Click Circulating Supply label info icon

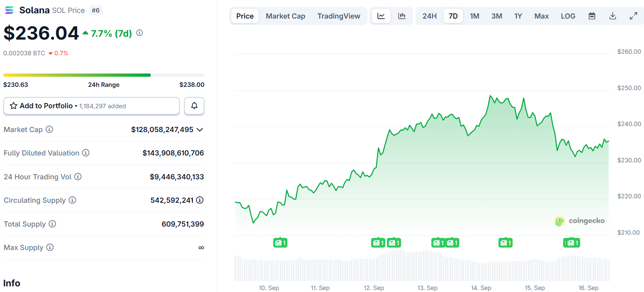coord(72,200)
